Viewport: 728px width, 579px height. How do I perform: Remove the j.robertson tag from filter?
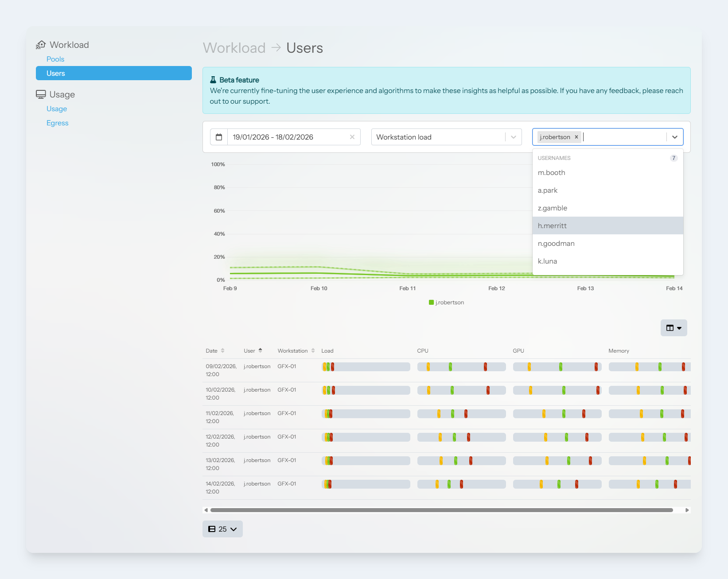(x=576, y=137)
